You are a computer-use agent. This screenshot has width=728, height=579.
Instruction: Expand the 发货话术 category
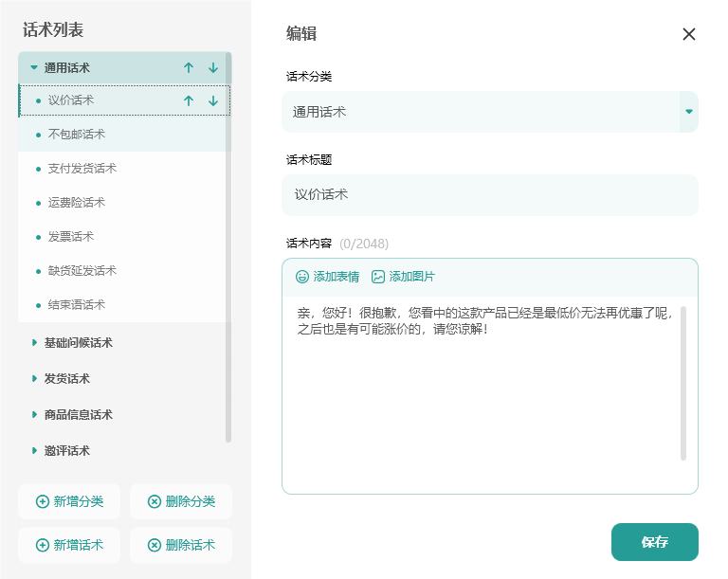(34, 378)
